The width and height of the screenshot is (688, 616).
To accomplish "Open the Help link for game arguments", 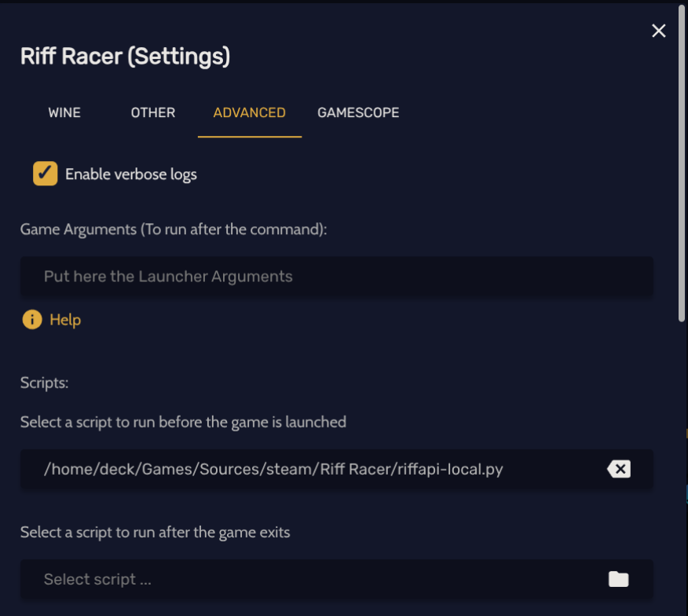I will point(65,320).
